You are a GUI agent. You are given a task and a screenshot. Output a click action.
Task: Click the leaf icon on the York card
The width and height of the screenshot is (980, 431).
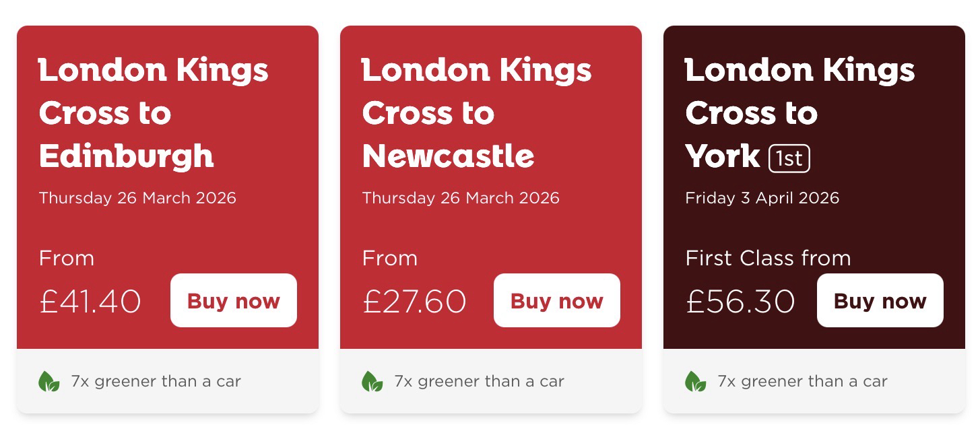tap(696, 381)
